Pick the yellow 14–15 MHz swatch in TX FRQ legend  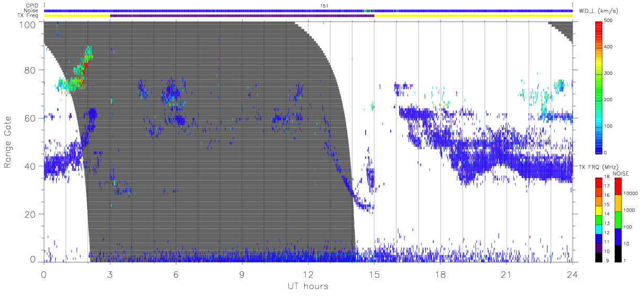599,210
